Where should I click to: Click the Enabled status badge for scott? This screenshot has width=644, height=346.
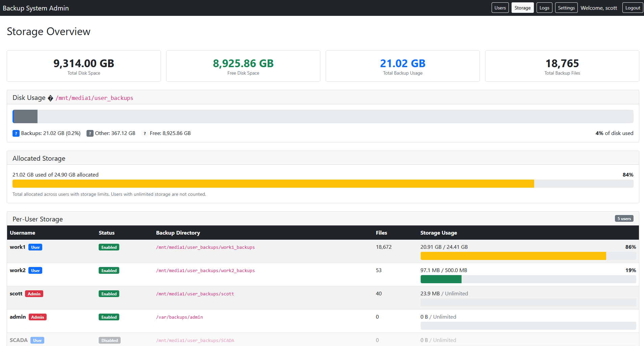coord(109,294)
